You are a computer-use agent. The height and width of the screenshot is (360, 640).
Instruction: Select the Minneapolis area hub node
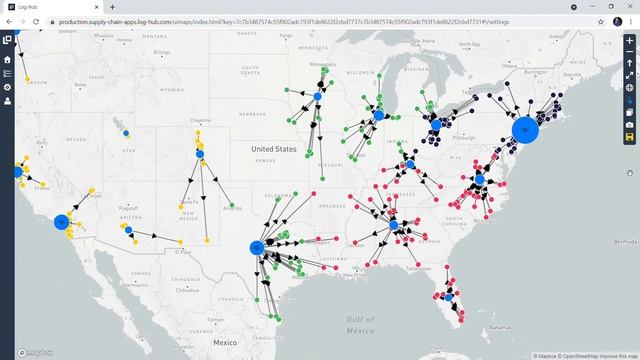point(318,96)
